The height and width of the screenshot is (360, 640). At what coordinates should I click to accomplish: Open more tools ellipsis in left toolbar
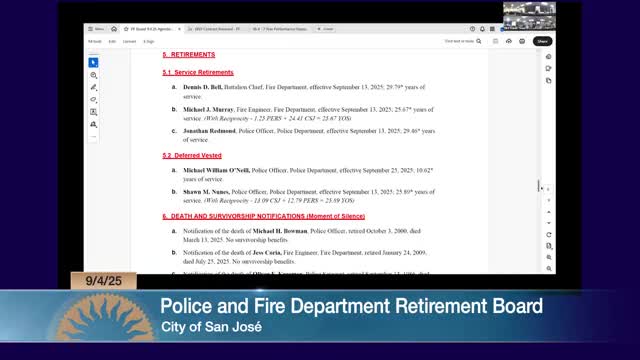(x=93, y=137)
